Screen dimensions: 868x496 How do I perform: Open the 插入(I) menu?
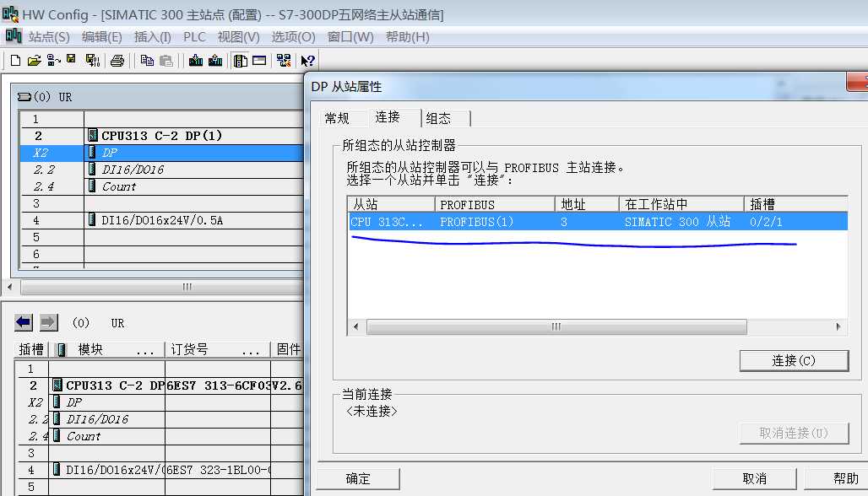coord(152,36)
